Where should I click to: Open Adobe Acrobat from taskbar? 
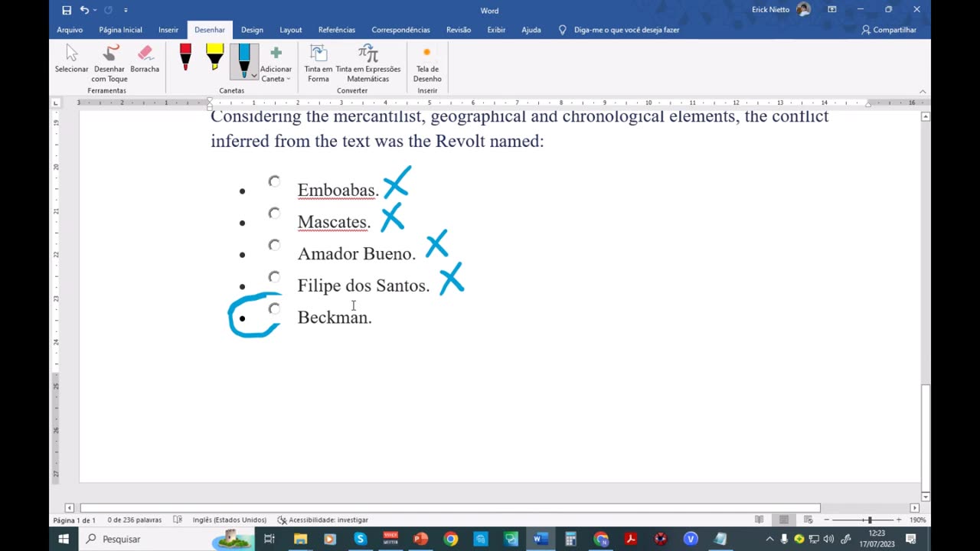(631, 539)
